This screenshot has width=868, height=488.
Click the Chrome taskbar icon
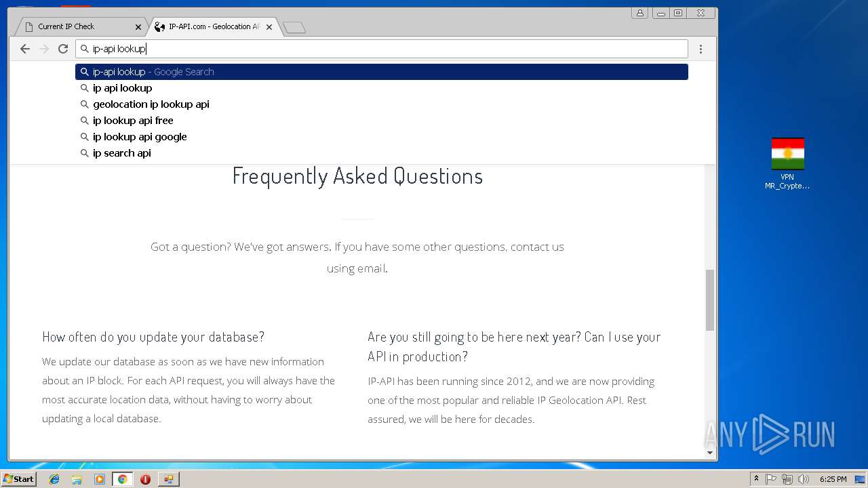click(122, 479)
